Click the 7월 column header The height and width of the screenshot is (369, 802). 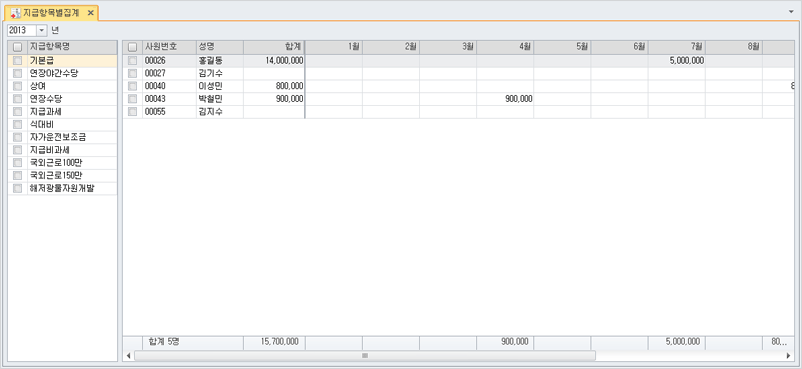pos(677,47)
